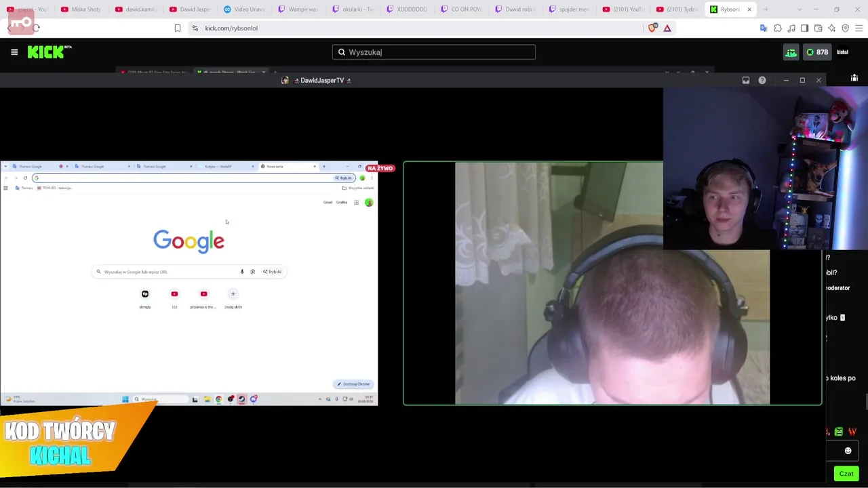This screenshot has width=868, height=488.
Task: Open the browser main menu
Action: (x=859, y=28)
